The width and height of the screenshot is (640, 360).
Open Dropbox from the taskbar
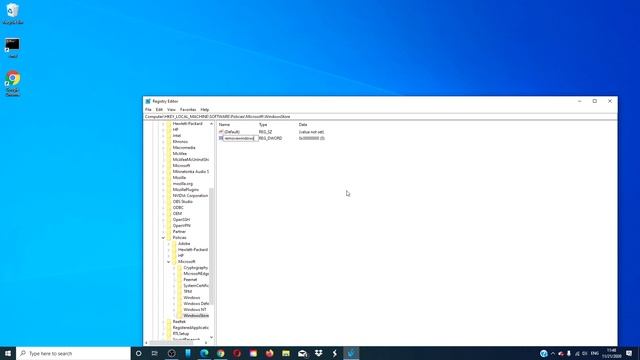tap(319, 353)
